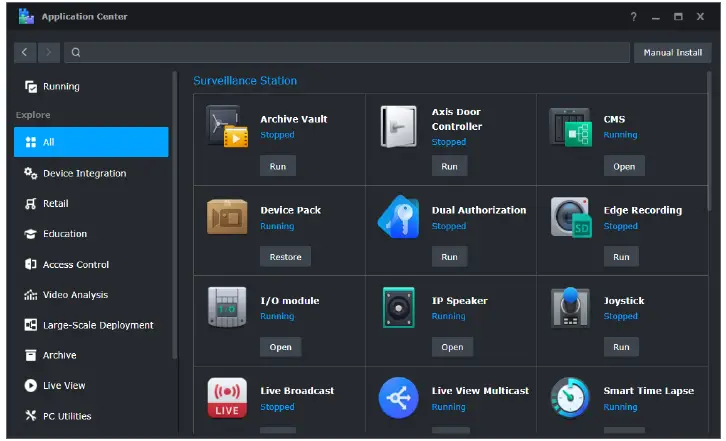Click the search magnifier icon
726x441 pixels.
[76, 52]
